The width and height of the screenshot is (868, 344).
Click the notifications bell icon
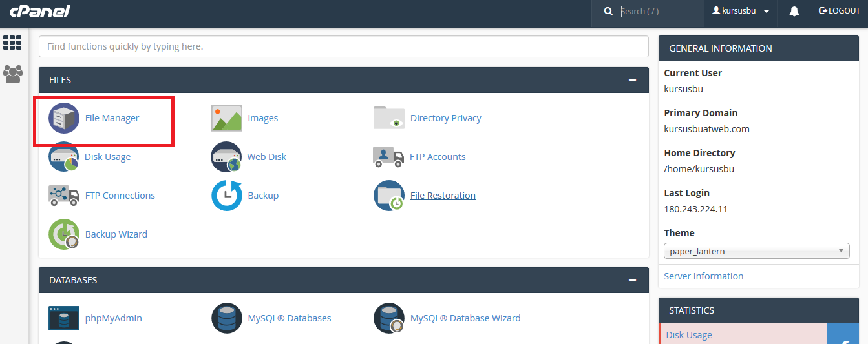[794, 11]
